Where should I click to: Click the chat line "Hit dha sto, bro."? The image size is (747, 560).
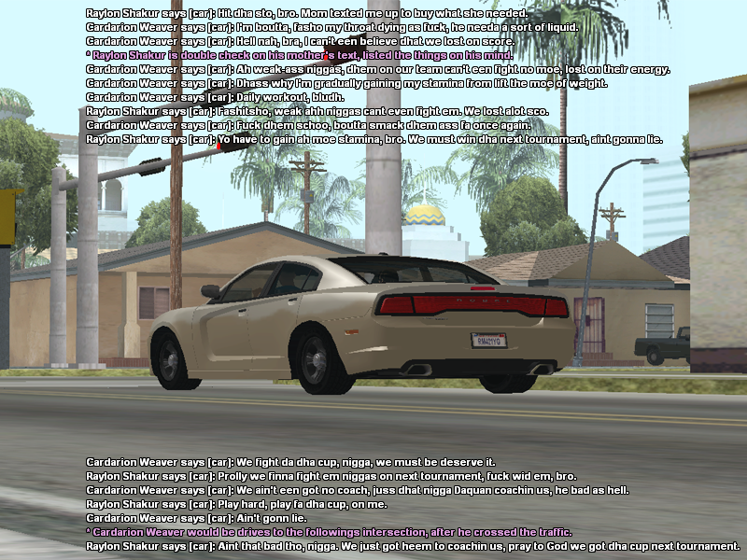coord(307,13)
